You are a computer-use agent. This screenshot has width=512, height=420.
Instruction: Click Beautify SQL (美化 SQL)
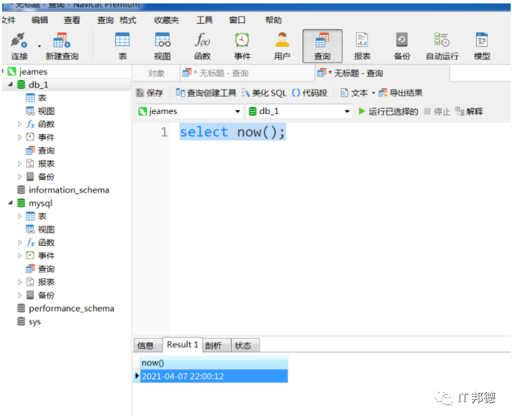tap(264, 93)
